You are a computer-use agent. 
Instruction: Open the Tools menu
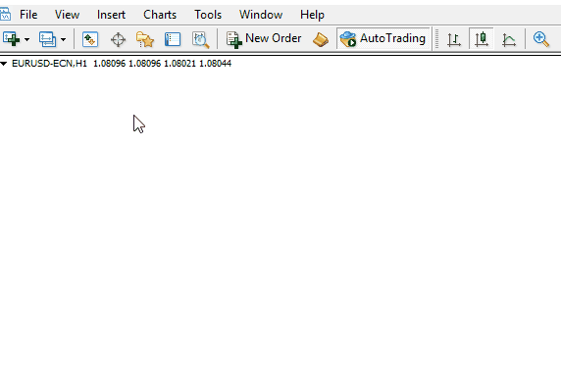208,15
